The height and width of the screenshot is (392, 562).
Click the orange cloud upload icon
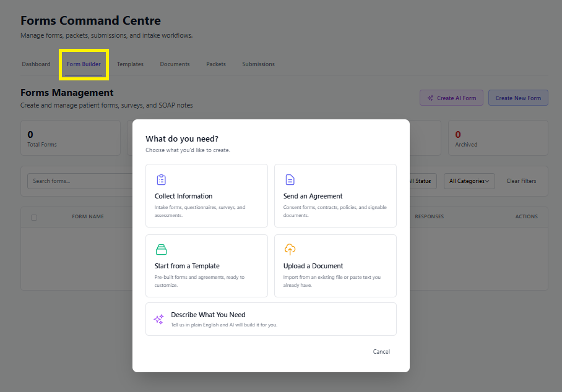tap(290, 250)
